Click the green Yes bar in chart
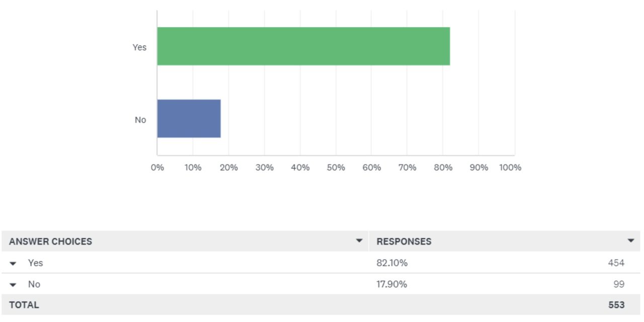Image resolution: width=644 pixels, height=322 pixels. point(303,46)
